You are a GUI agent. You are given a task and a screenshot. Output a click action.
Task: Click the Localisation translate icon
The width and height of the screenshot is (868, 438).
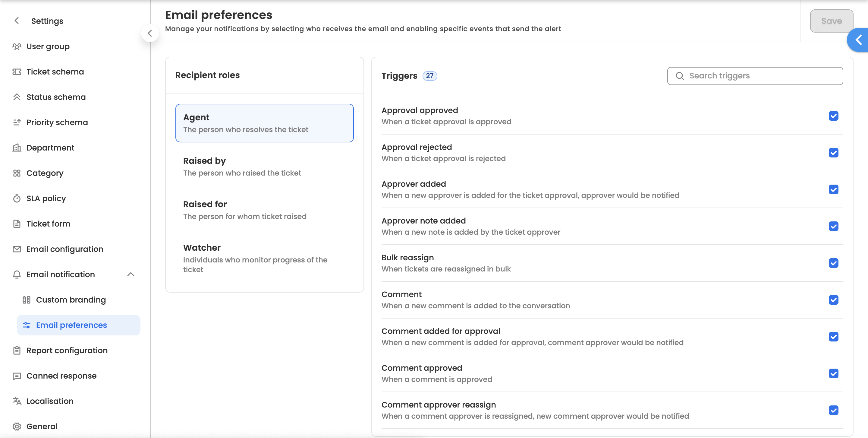[x=17, y=401]
